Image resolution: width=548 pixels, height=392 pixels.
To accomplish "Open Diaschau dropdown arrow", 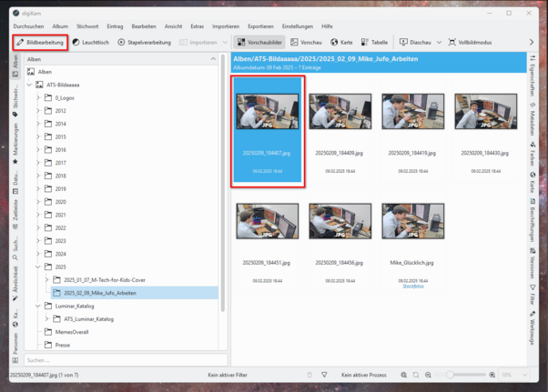I will point(440,42).
